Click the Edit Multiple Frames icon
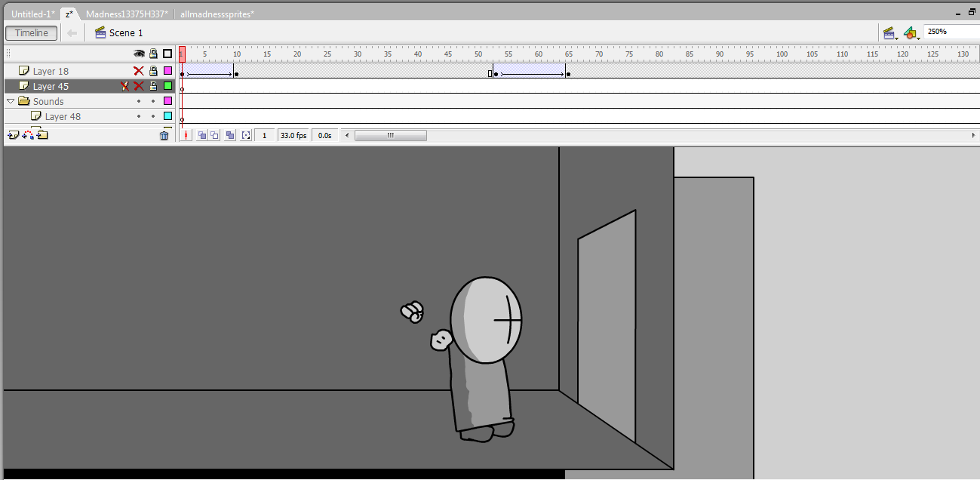Viewport: 980px width, 480px height. tap(230, 135)
